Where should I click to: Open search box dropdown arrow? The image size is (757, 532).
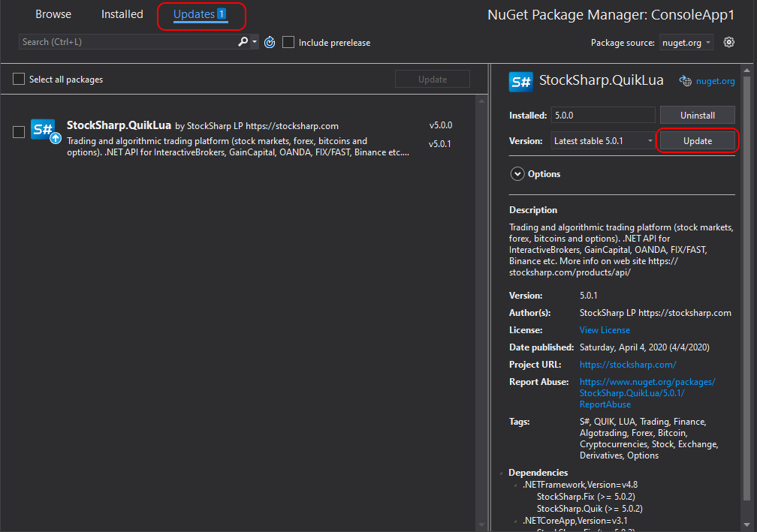pos(255,42)
